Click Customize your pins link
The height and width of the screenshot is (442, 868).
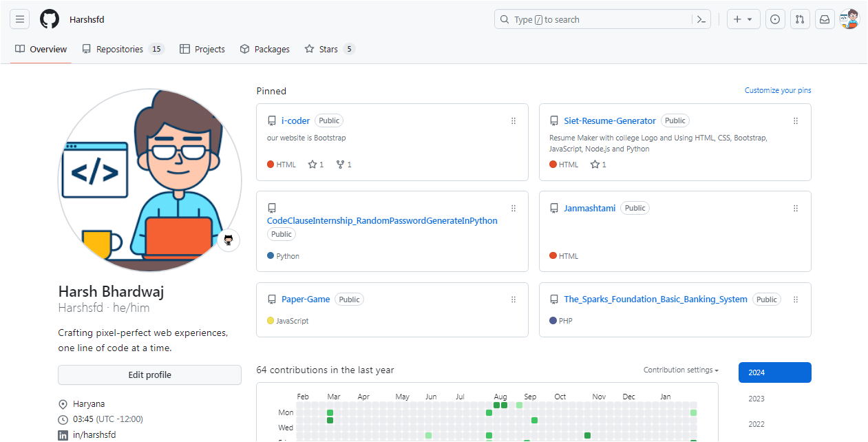778,90
